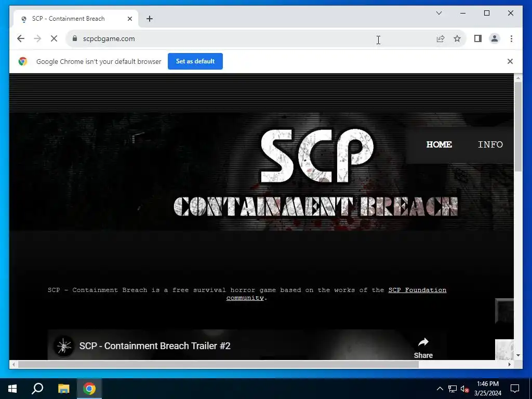The width and height of the screenshot is (532, 399).
Task: Open the INFO menu item
Action: [490, 144]
